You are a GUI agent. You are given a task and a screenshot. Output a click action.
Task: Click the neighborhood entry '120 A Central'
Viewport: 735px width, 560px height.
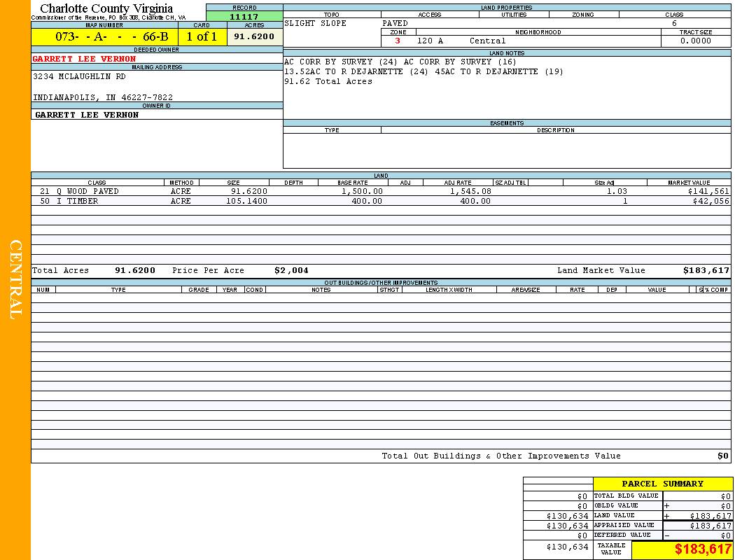point(462,41)
